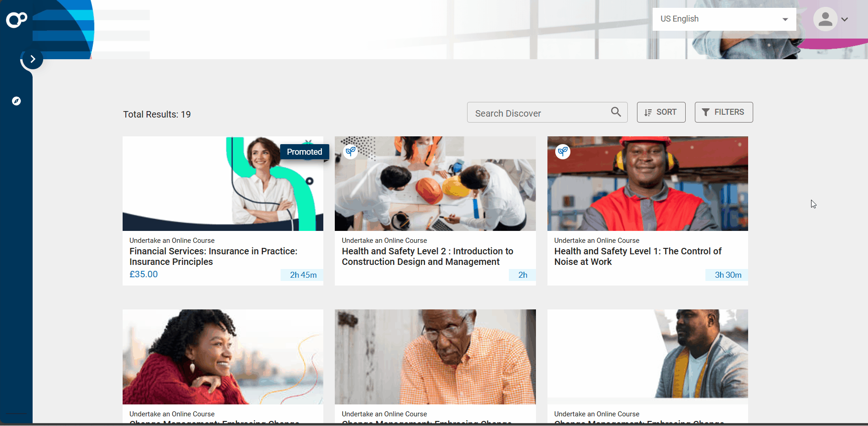Open the Financial Services Insurance Principles course title

pos(213,257)
